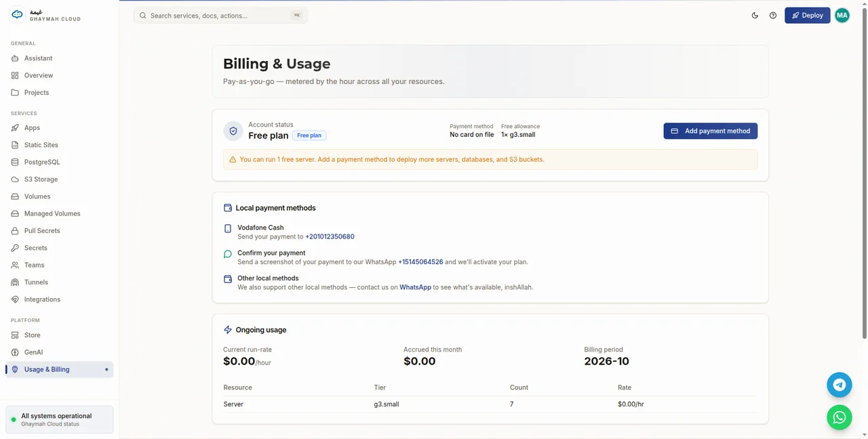Viewport: 868px width, 439px height.
Task: Click the Secrets key icon
Action: tap(15, 248)
